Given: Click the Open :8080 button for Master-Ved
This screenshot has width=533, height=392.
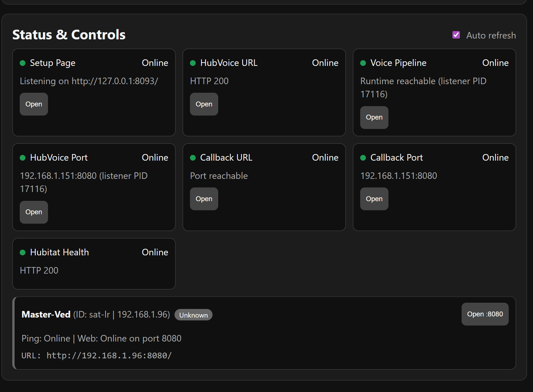Looking at the screenshot, I should [485, 314].
